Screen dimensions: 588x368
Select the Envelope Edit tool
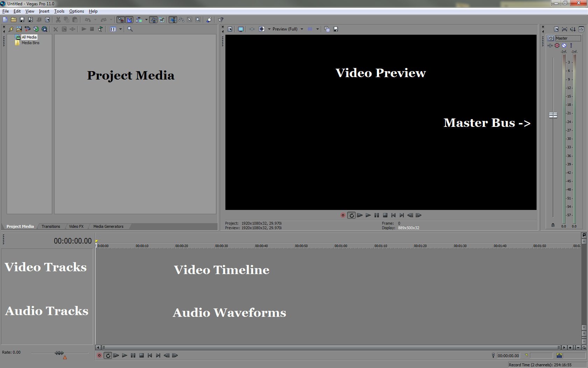coord(181,20)
